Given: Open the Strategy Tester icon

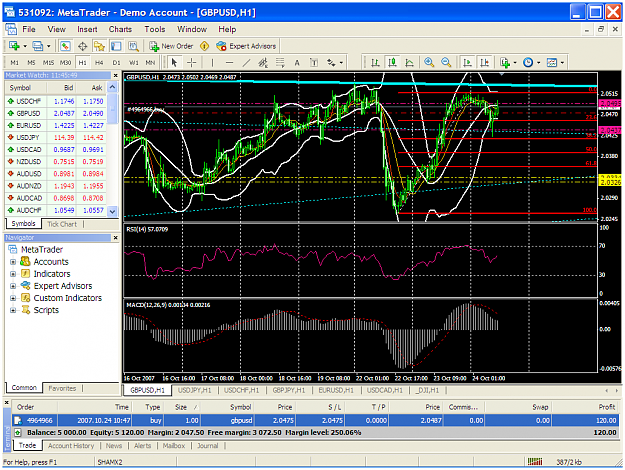Looking at the screenshot, I should [133, 46].
